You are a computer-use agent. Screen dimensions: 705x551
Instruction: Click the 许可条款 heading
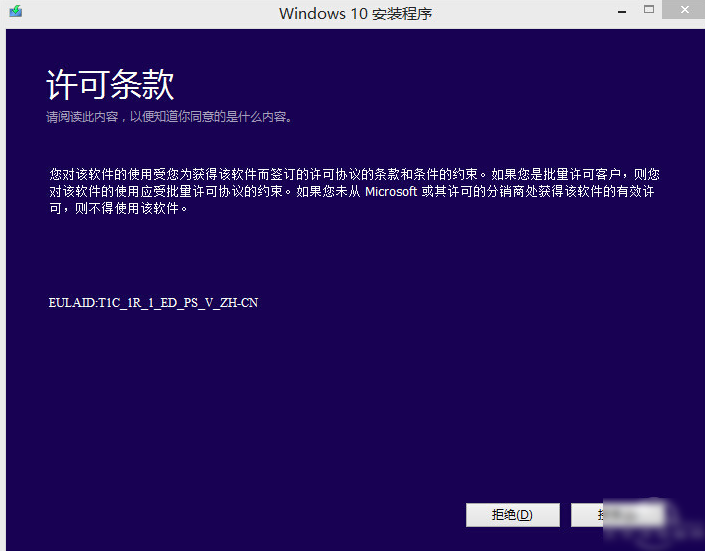110,85
